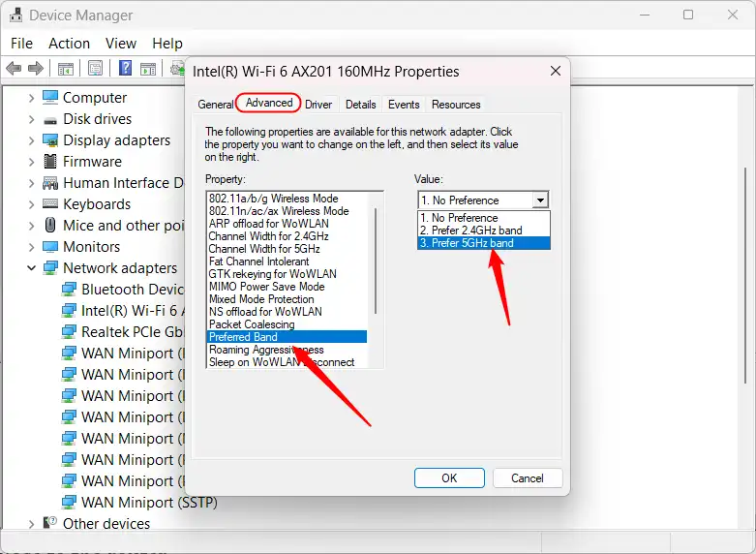The image size is (756, 554).
Task: Select 'Roaming Aggressiveness' property
Action: tap(287, 349)
